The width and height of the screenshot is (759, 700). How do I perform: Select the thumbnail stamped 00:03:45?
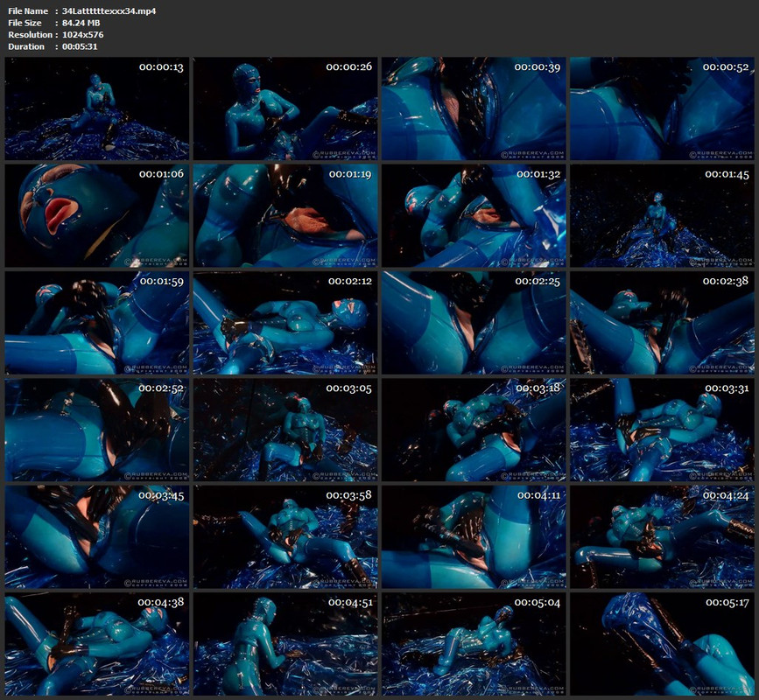[97, 537]
